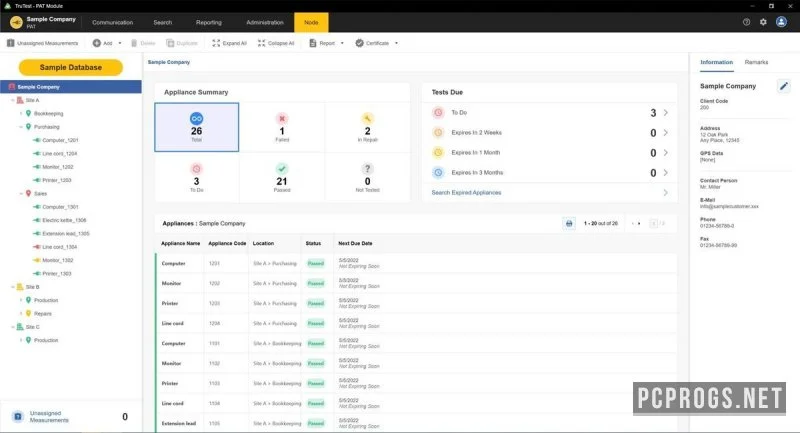Screen dimensions: 800x433
Task: Sort by Next Due Date column header
Action: 355,243
